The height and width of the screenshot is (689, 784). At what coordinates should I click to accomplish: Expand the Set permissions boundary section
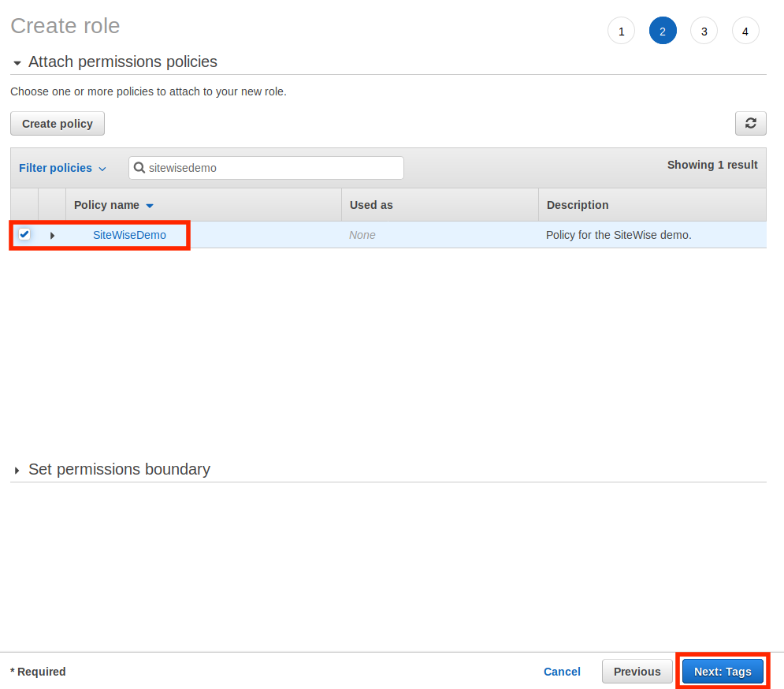coord(17,471)
